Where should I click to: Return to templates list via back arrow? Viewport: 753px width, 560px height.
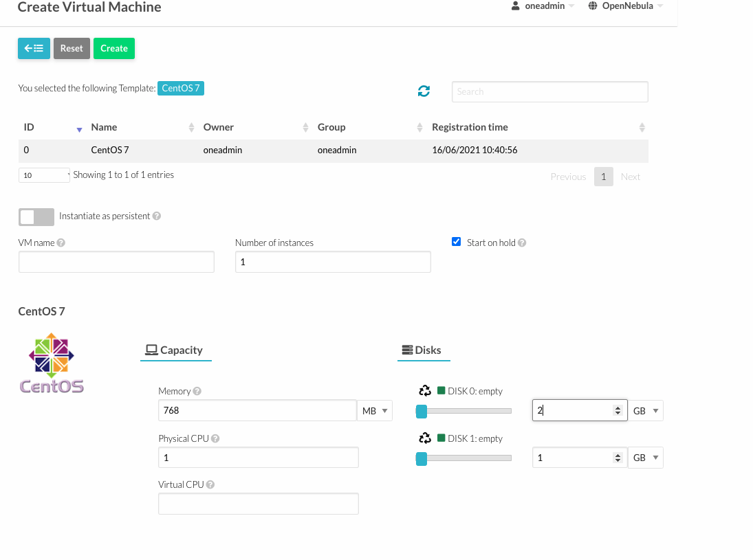coord(34,48)
